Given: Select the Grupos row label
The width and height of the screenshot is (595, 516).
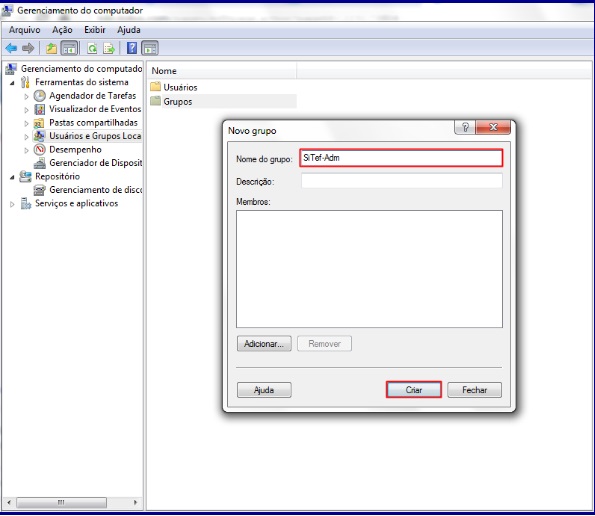Looking at the screenshot, I should [178, 102].
